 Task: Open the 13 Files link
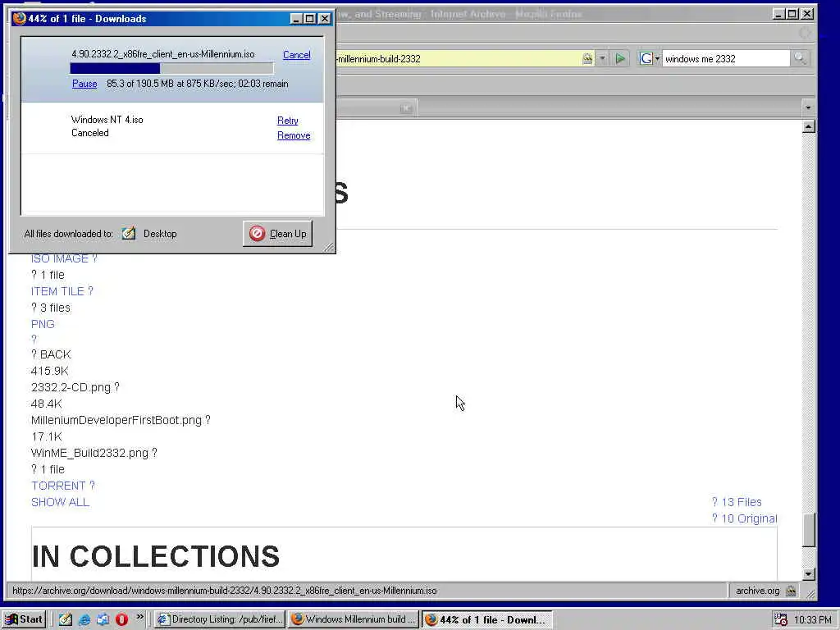pos(737,502)
